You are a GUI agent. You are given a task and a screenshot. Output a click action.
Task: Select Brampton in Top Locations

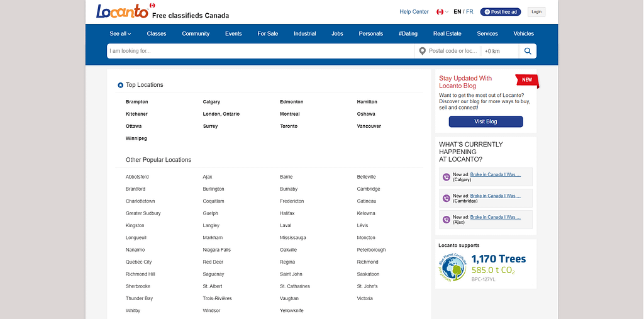(136, 102)
